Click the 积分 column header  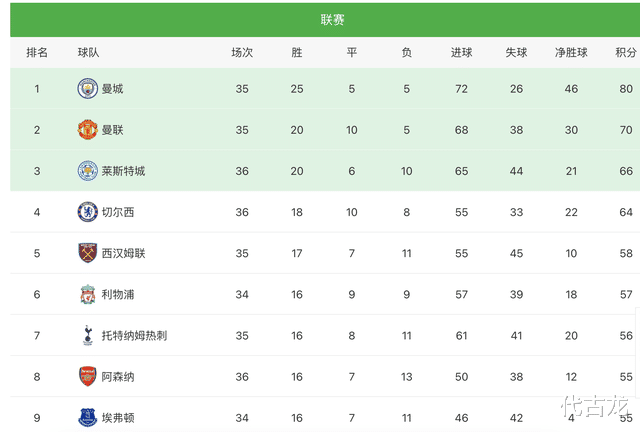click(x=626, y=52)
